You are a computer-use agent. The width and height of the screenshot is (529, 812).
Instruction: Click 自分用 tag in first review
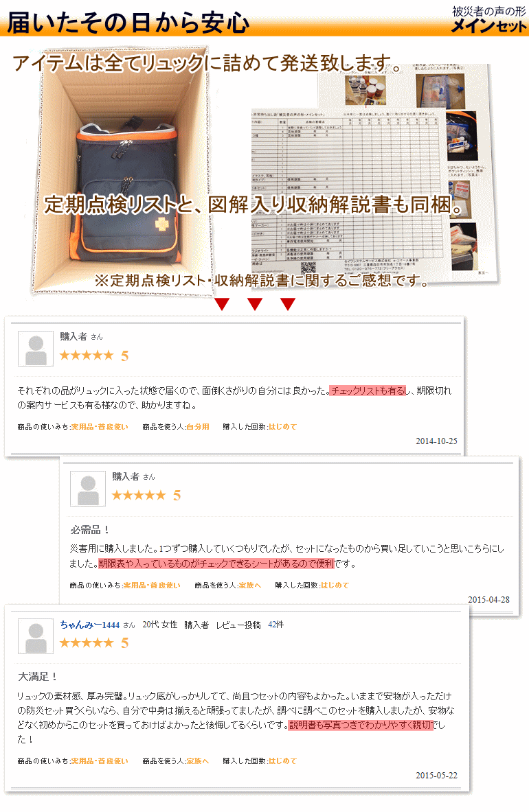coord(198,427)
